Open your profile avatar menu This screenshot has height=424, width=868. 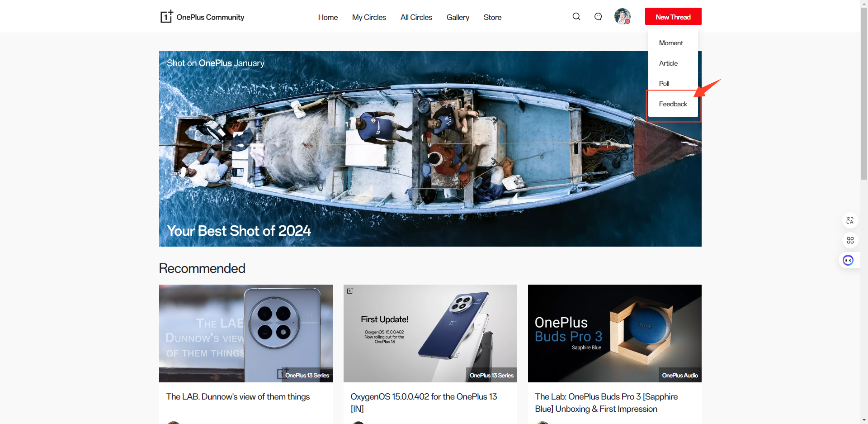[x=623, y=16]
